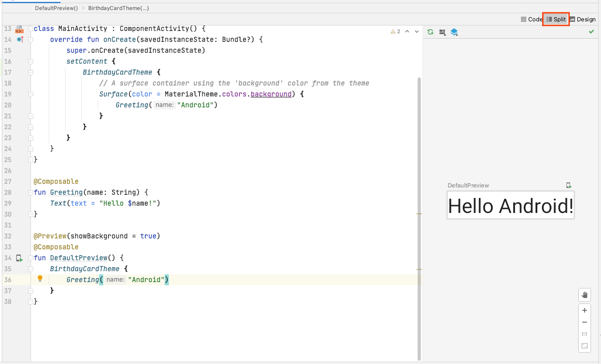Click the 2 warnings indicator
Screen dimensions: 601x364
click(x=395, y=31)
